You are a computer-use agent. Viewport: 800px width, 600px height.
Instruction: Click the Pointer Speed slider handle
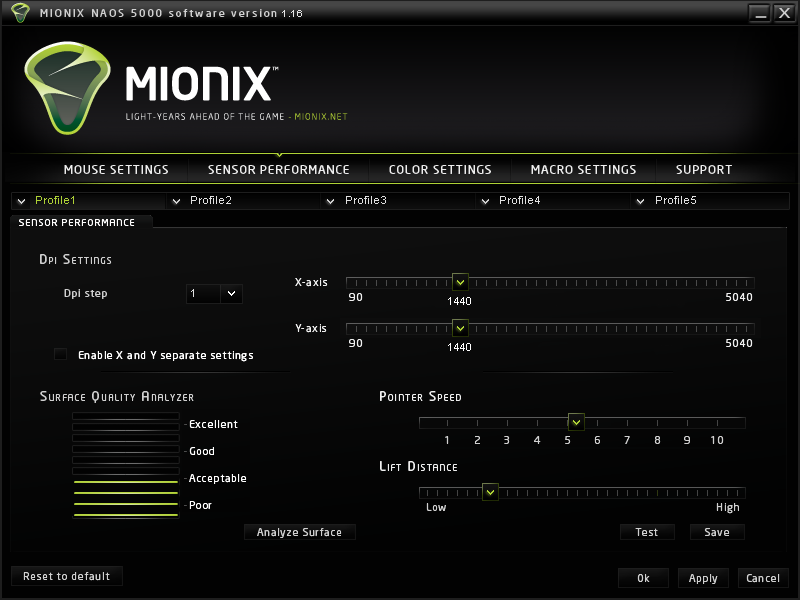pos(576,422)
